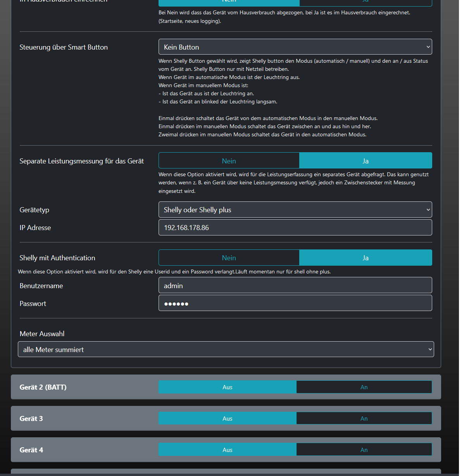This screenshot has width=464, height=476.
Task: Select Nein for Hausverbrauch einrechnen at top
Action: 229,2
